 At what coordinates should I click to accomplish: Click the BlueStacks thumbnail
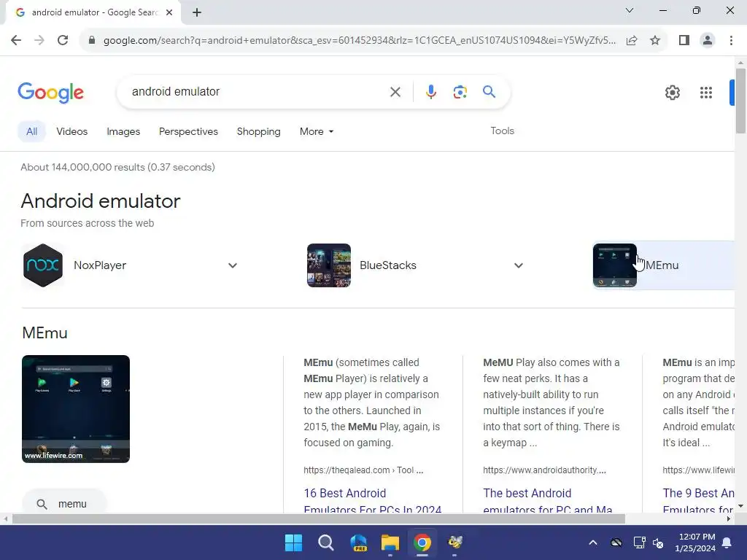tap(329, 265)
